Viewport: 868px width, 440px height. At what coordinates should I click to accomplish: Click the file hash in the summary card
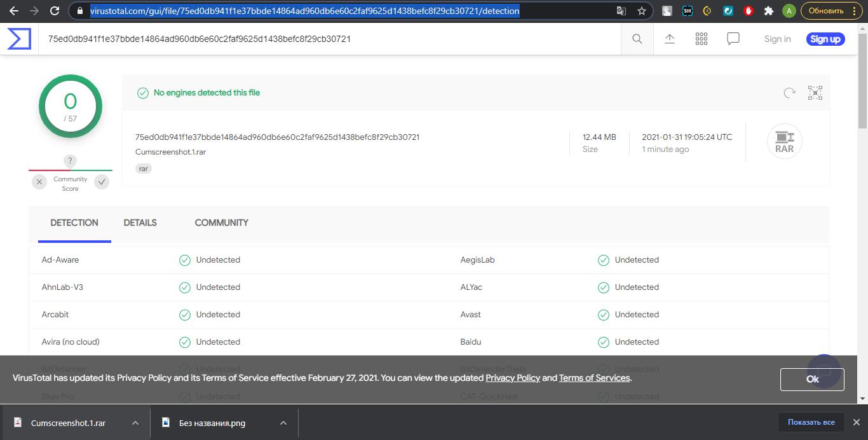(x=277, y=137)
